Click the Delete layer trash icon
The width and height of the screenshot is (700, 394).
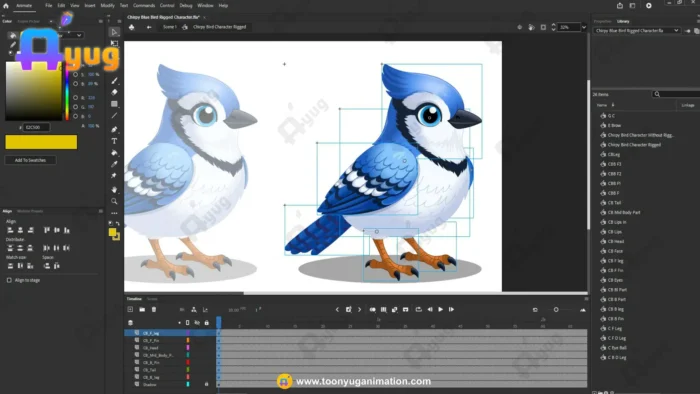point(154,309)
